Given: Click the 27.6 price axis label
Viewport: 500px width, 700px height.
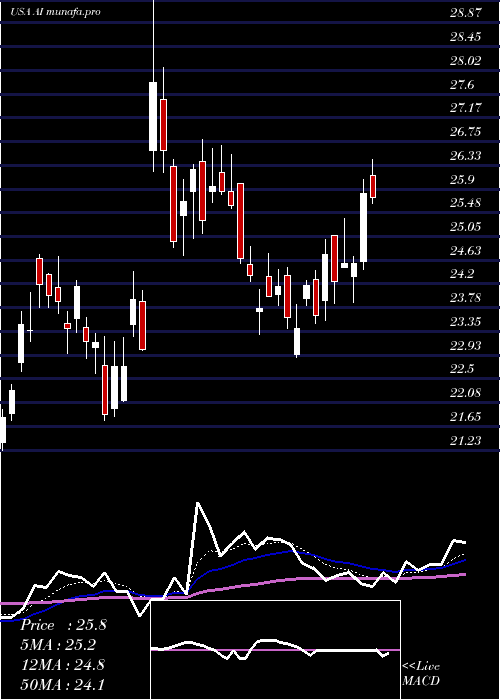Looking at the screenshot, I should (x=462, y=84).
